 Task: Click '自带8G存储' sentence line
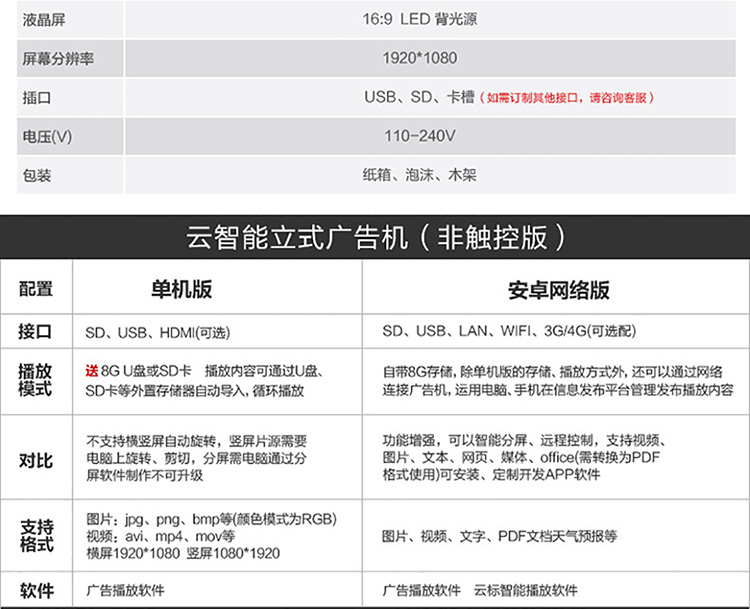pyautogui.click(x=552, y=372)
